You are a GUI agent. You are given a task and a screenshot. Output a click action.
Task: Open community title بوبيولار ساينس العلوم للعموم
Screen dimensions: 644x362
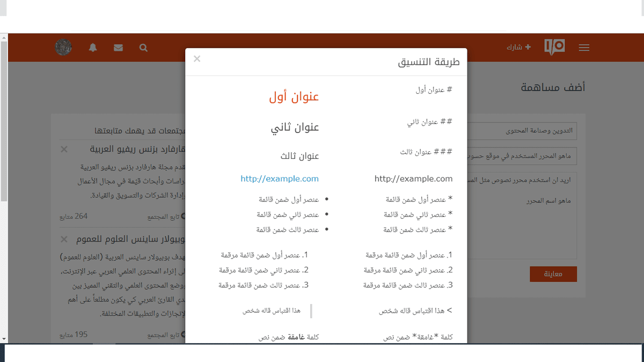click(131, 238)
